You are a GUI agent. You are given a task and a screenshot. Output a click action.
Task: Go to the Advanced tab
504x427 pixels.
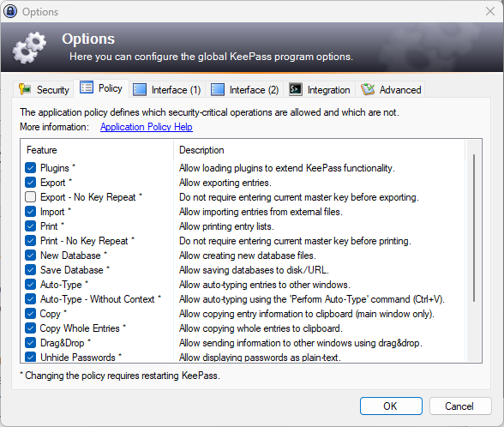point(391,89)
